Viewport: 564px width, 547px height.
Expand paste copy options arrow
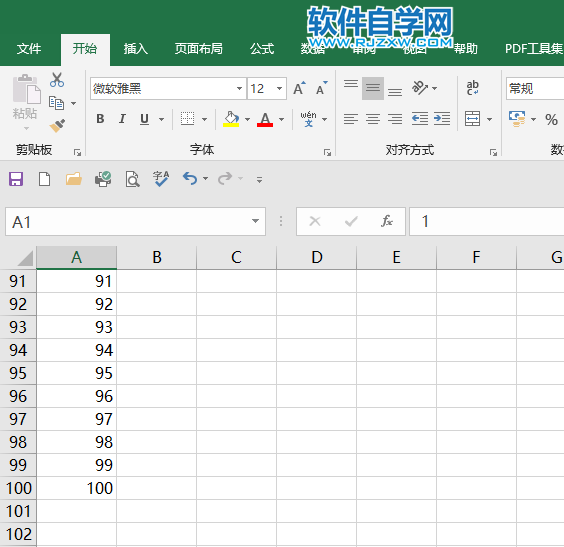[x=73, y=104]
